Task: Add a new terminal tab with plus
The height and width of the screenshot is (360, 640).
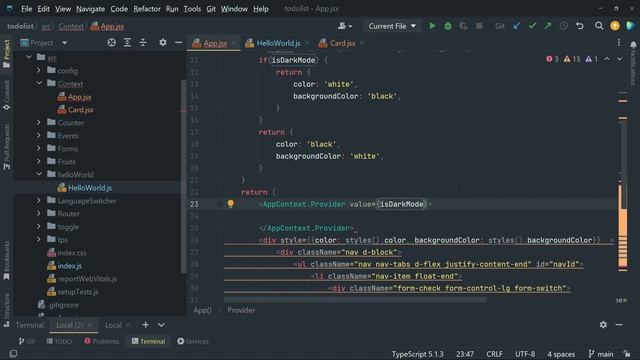Action: click(145, 324)
